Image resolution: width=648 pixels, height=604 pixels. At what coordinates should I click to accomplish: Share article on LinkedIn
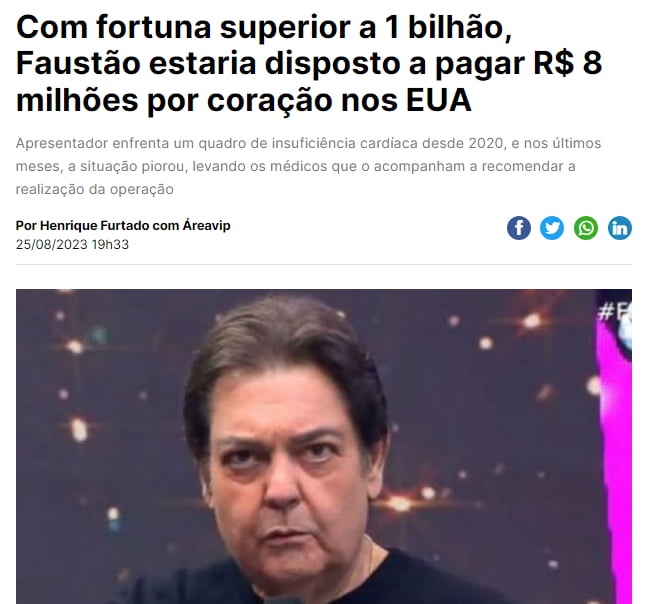click(619, 228)
